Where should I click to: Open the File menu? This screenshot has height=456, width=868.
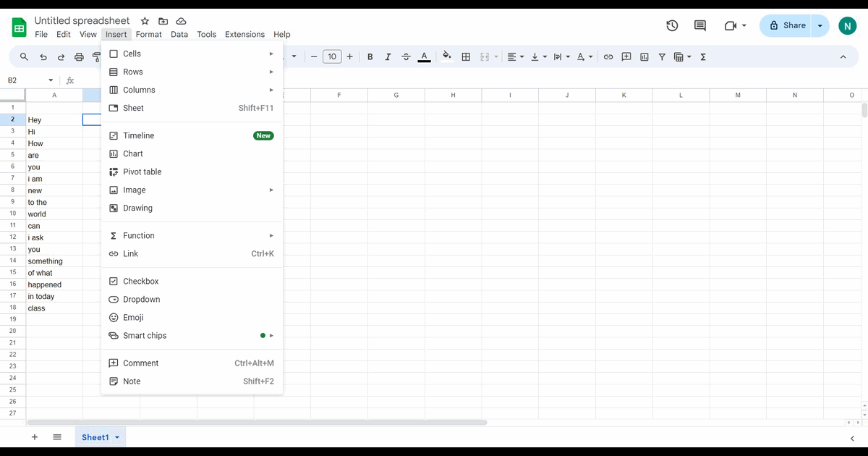click(41, 34)
